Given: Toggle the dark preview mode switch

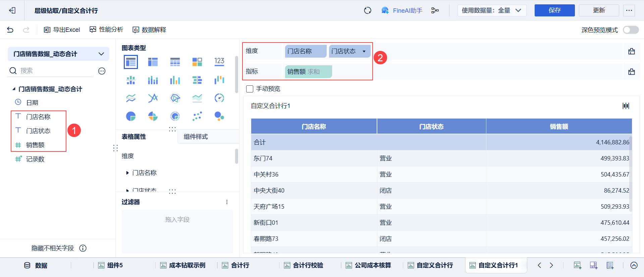Looking at the screenshot, I should [631, 30].
